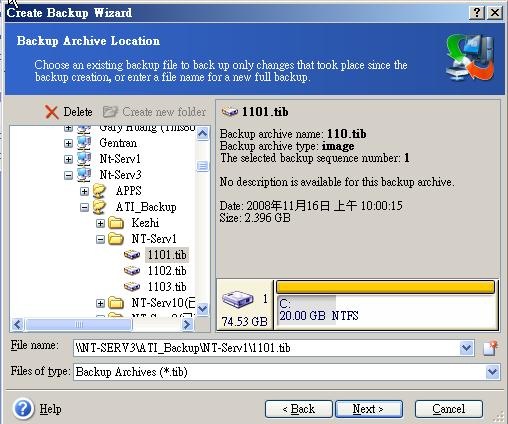Select the Nt-Serv3 label in tree

coord(120,175)
